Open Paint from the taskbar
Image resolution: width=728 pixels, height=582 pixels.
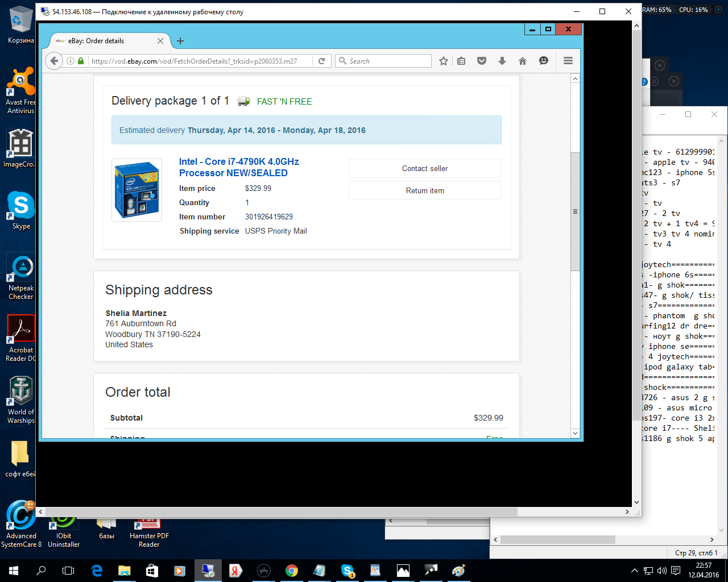coord(458,571)
